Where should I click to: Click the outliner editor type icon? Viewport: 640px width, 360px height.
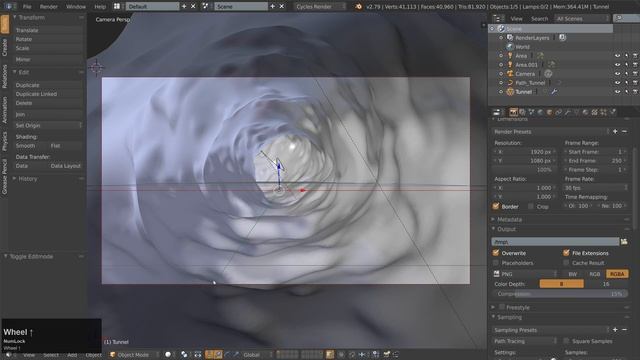[x=497, y=19]
